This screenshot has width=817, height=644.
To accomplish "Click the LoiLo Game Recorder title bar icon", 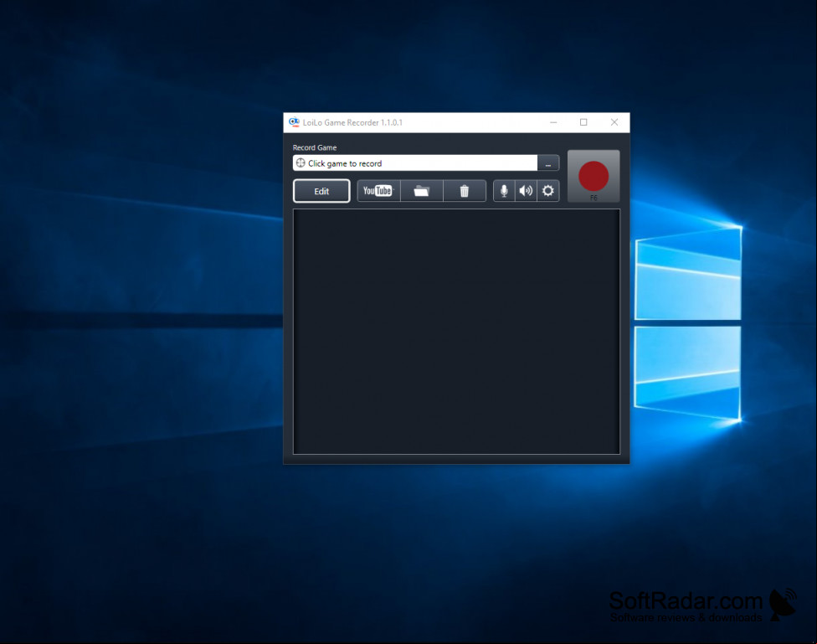I will pos(294,122).
